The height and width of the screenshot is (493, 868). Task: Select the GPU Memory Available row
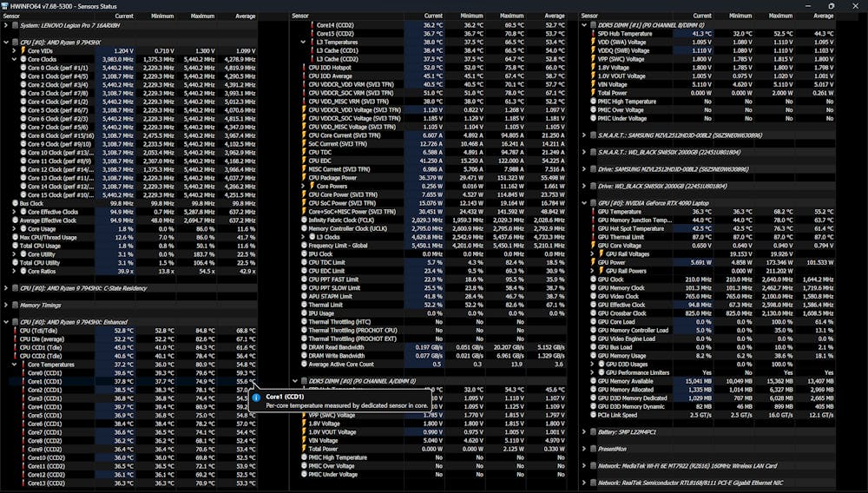(707, 381)
